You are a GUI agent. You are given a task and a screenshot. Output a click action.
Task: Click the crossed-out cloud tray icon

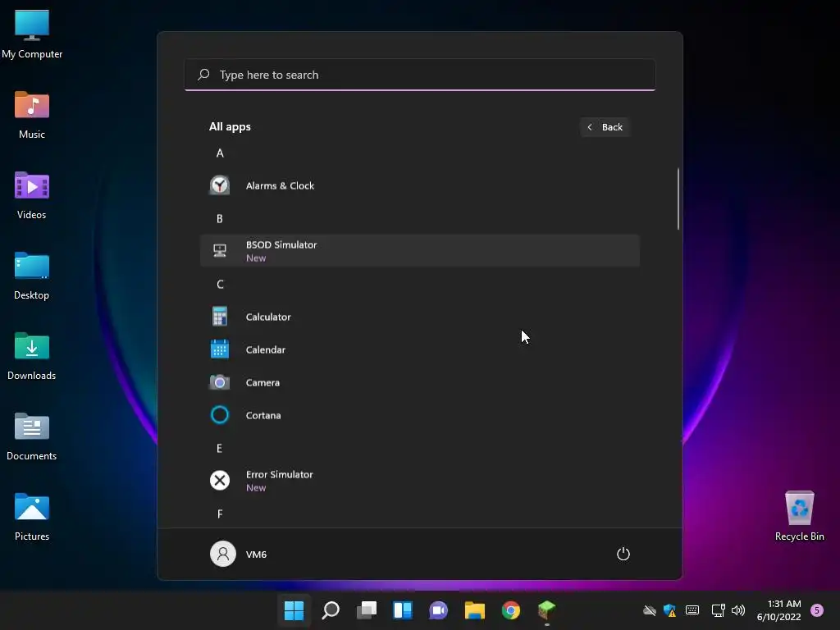650,610
